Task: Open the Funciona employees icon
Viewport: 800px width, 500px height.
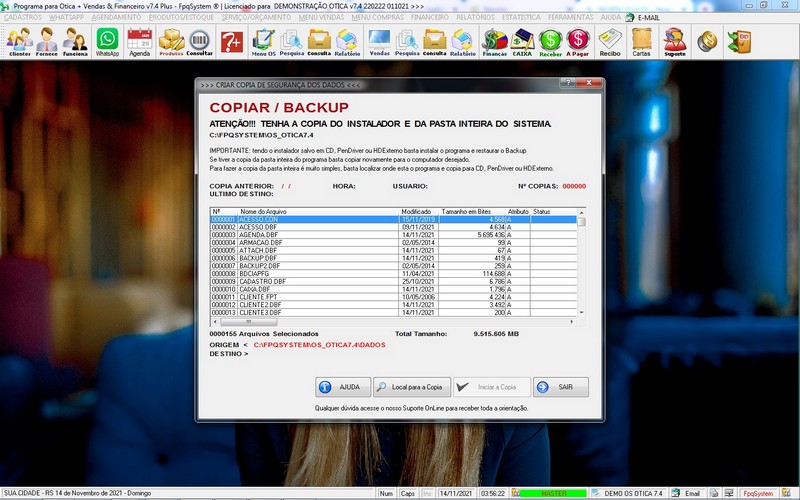Action: pos(75,42)
